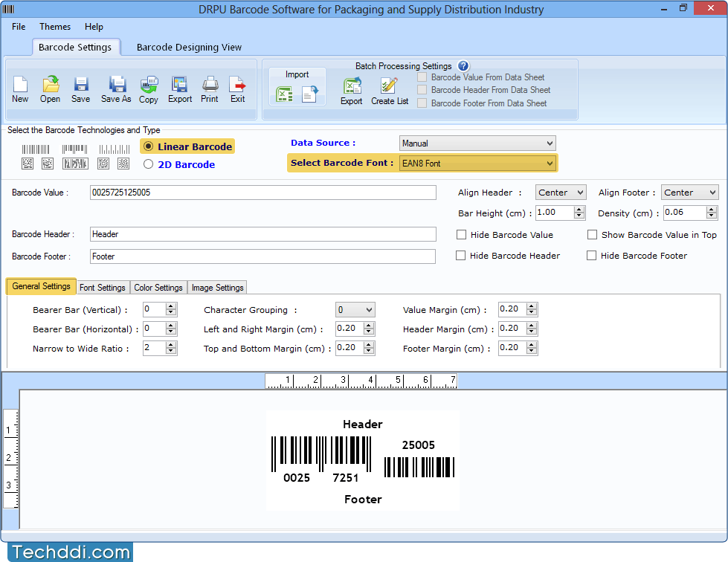
Task: Click the Barcode Footer input field
Action: 262,256
